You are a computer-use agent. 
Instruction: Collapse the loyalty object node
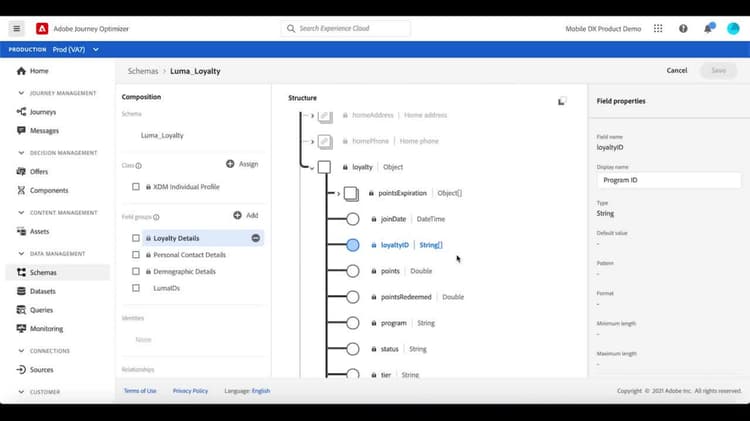coord(311,168)
